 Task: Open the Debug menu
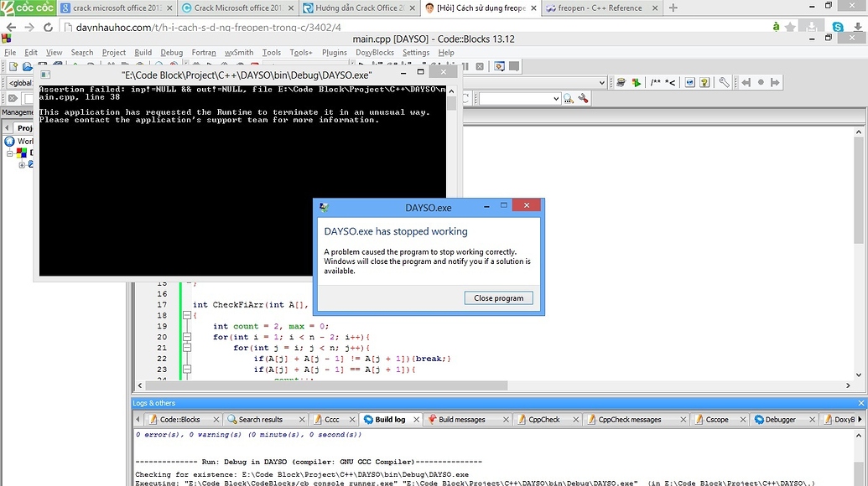click(172, 53)
